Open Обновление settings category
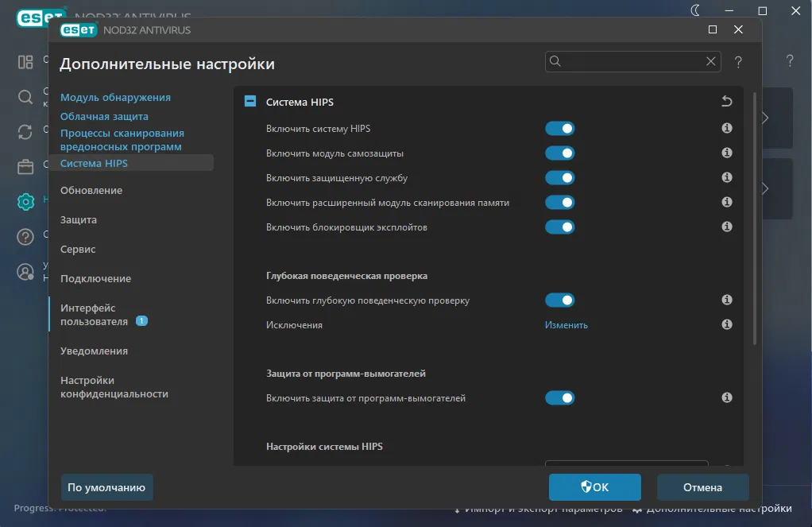This screenshot has width=812, height=527. (x=91, y=190)
